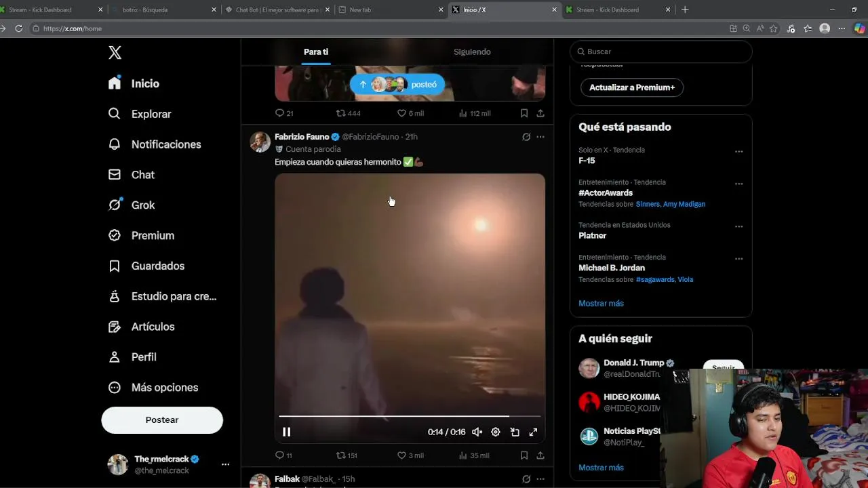Open Explorar in the sidebar
Image resolution: width=868 pixels, height=488 pixels.
(x=140, y=114)
